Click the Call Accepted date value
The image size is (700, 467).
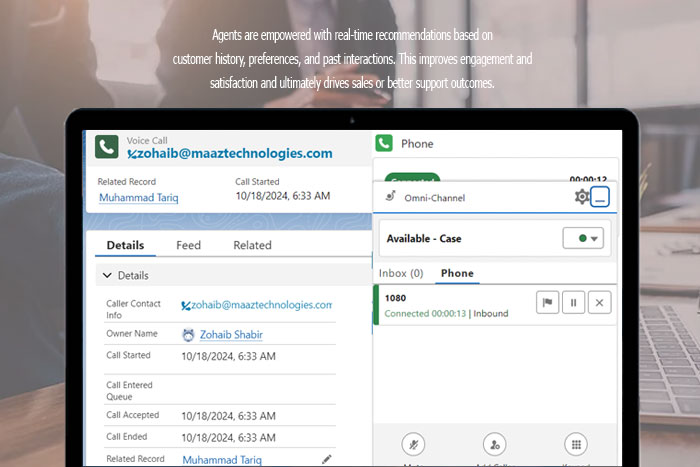(229, 416)
